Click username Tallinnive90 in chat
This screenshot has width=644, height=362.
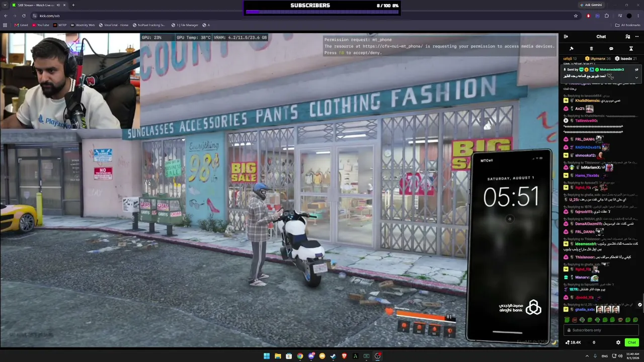[586, 121]
